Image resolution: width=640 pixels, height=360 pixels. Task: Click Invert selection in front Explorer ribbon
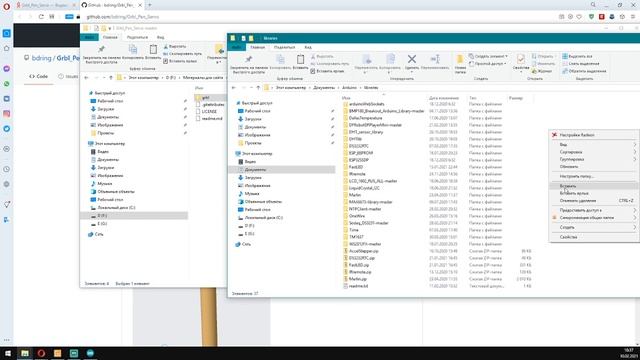click(x=584, y=71)
